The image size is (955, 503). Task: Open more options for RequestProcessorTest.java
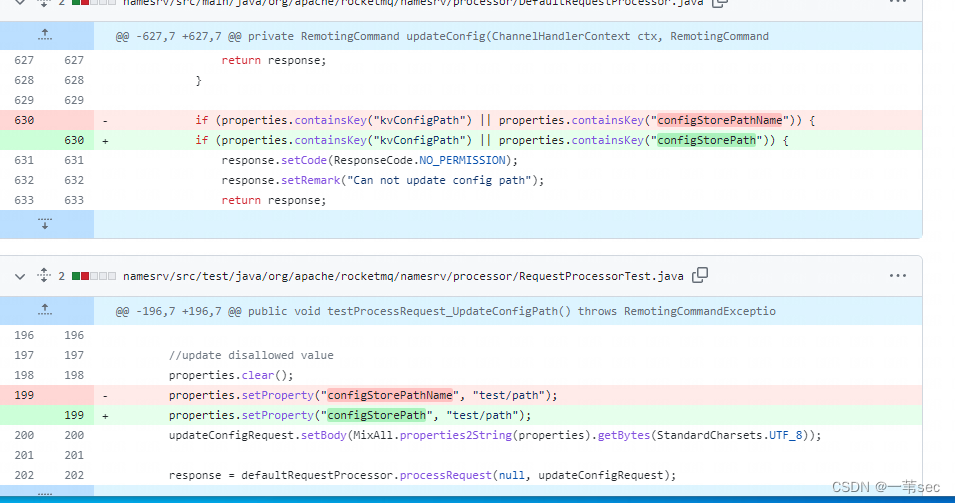pos(898,276)
